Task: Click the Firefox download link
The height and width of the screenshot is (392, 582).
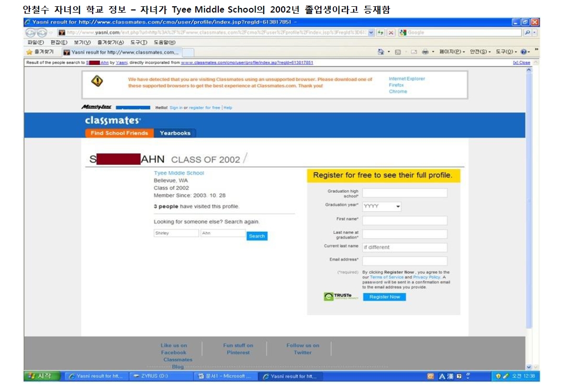Action: [396, 85]
